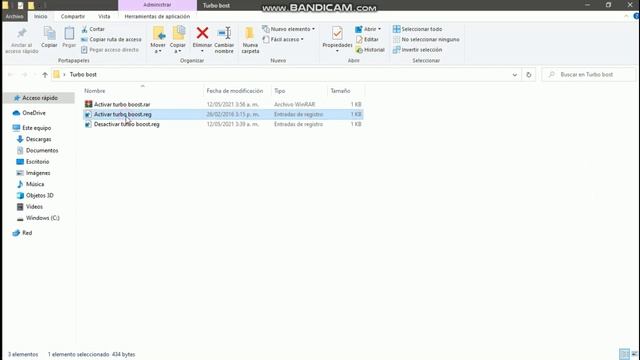Open OneDrive in navigation pane
Screen dimensions: 640x360
34,113
